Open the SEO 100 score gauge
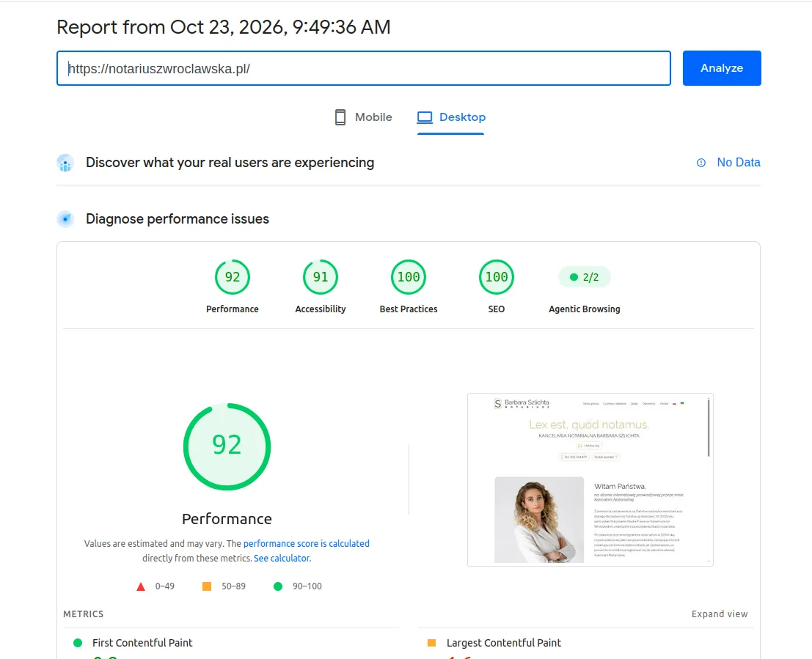 coord(496,277)
